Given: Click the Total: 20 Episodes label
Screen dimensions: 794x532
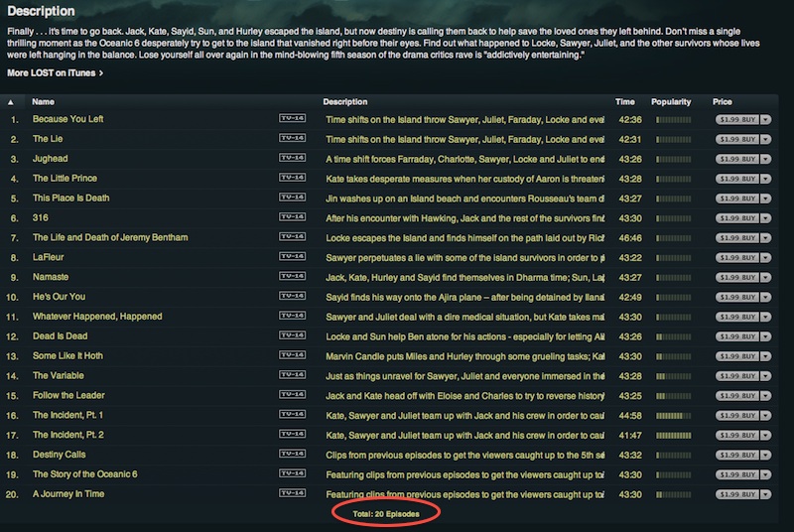Looking at the screenshot, I should (x=386, y=514).
